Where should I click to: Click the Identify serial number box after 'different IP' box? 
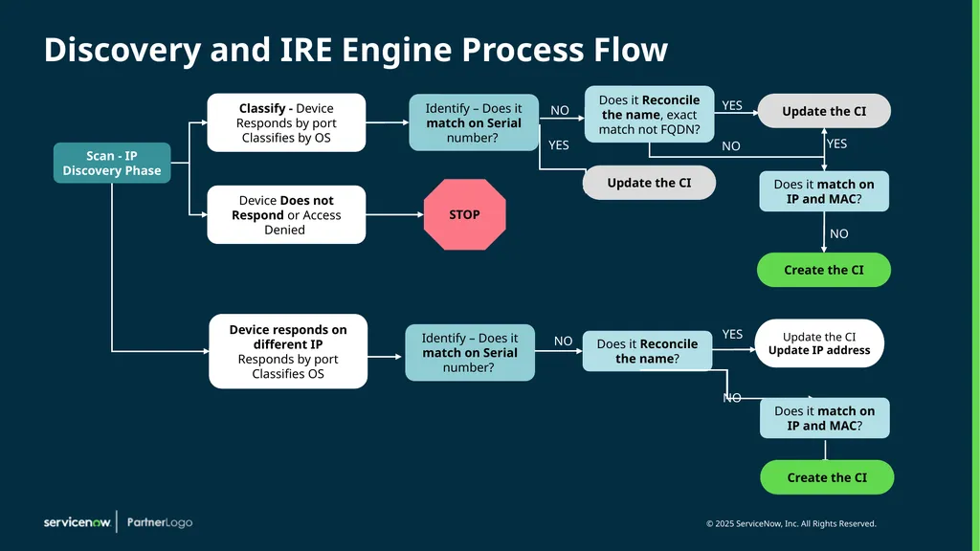[470, 352]
